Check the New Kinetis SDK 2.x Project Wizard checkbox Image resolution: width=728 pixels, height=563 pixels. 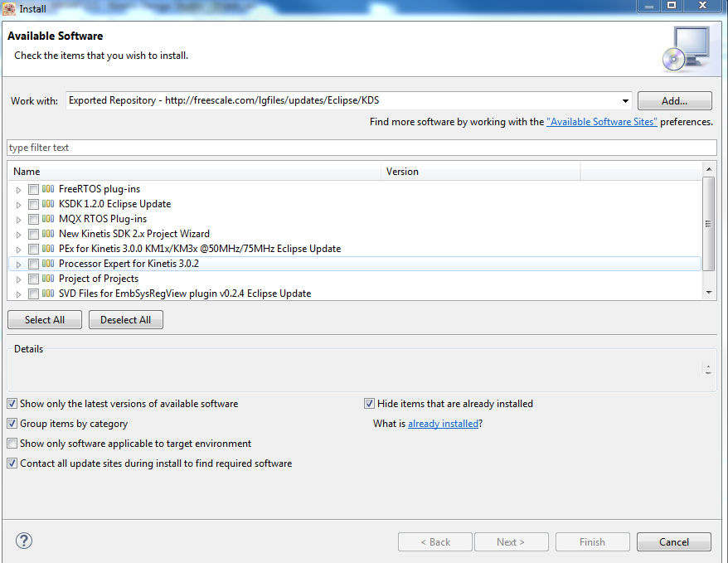[33, 234]
